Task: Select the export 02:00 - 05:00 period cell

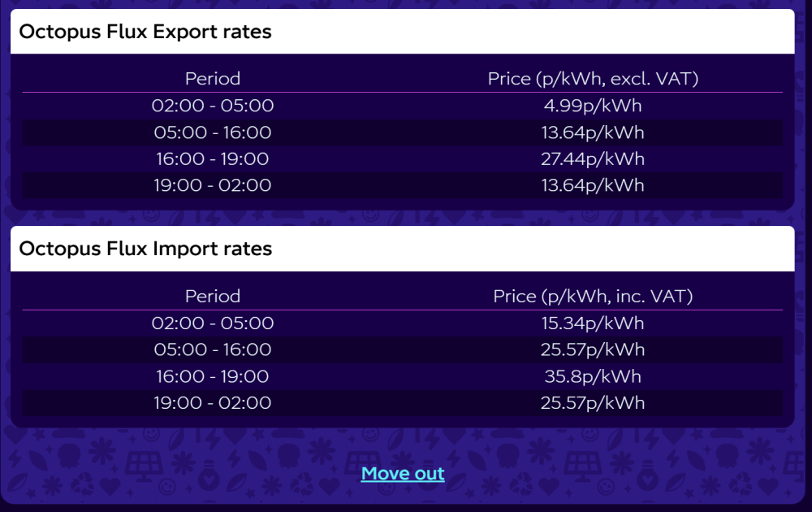Action: coord(213,106)
